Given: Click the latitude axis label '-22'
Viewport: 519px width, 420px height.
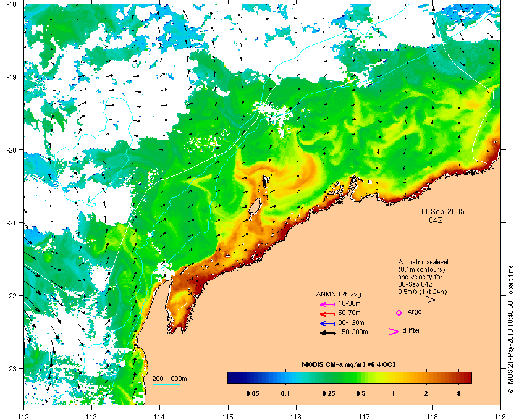Looking at the screenshot, I should point(11,296).
